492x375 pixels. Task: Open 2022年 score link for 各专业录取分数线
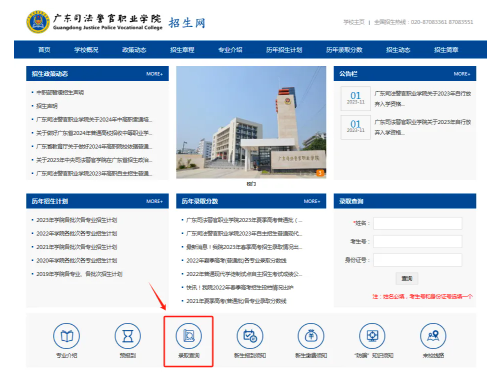tap(236, 260)
